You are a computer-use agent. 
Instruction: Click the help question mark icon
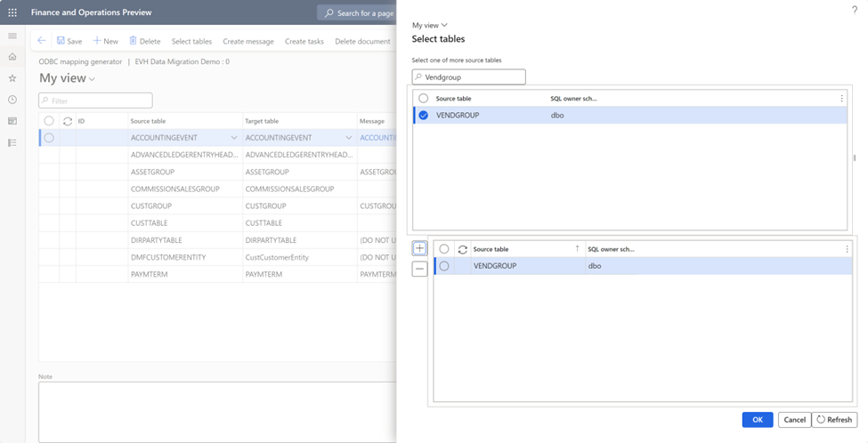click(854, 10)
